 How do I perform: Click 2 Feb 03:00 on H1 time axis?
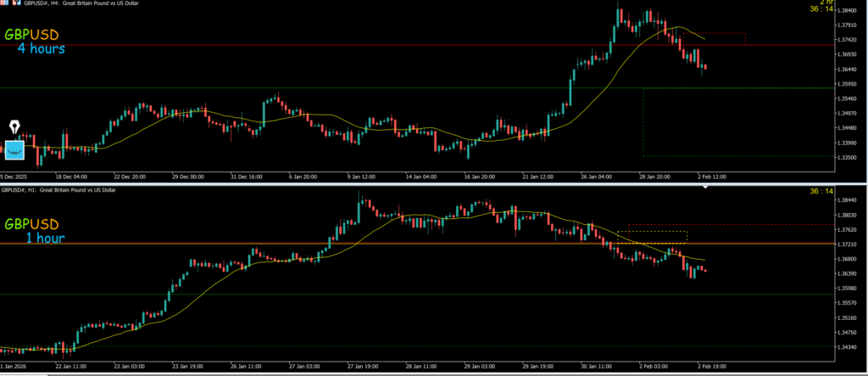coord(655,367)
